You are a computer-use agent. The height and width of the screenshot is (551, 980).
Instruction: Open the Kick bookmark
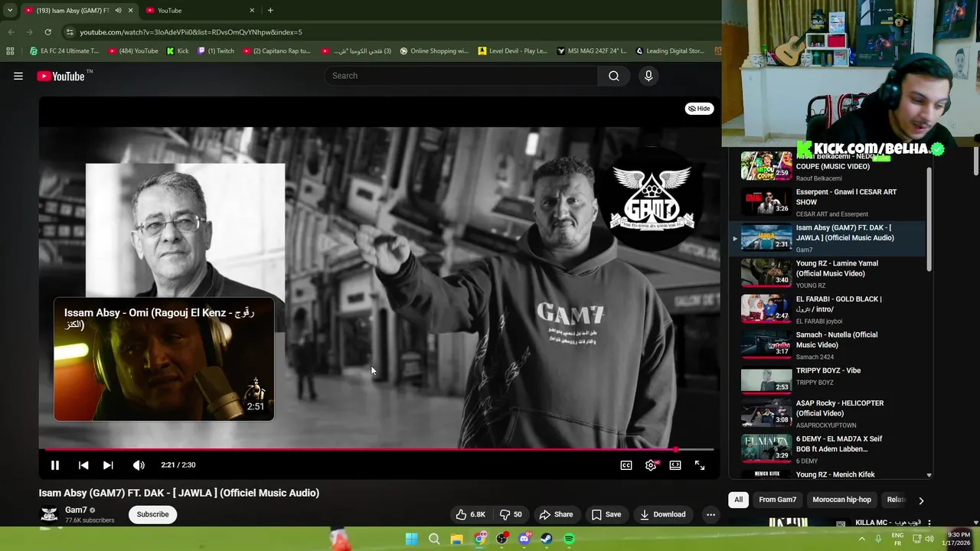[178, 51]
